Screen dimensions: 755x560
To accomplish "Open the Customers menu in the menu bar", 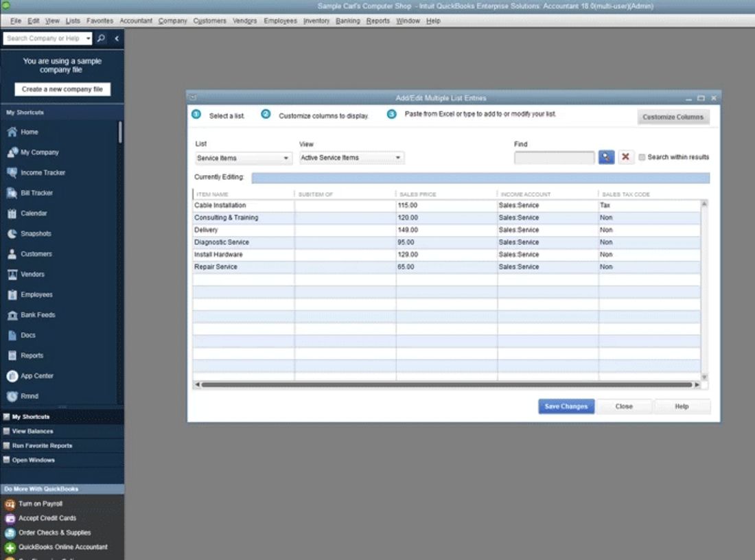I will [x=209, y=21].
